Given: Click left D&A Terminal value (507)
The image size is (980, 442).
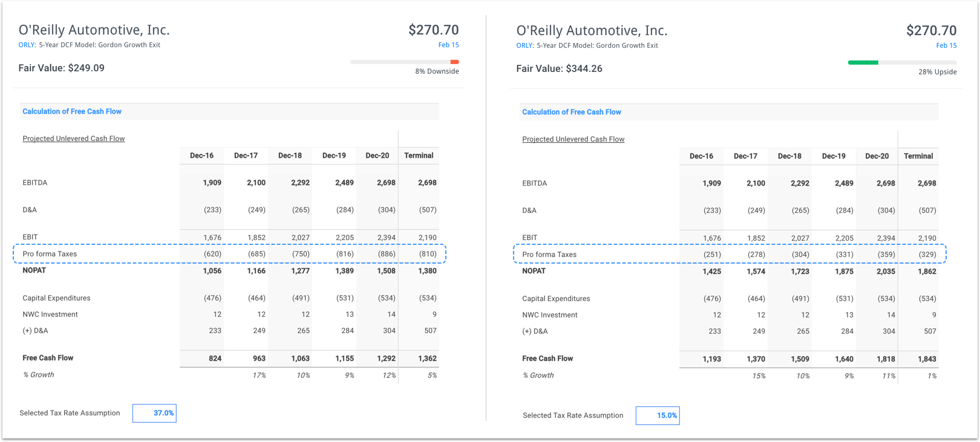Looking at the screenshot, I should click(x=428, y=210).
